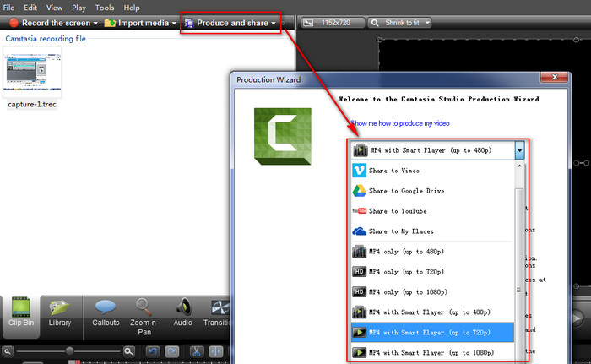Viewport: 591px width, 364px height.
Task: Open the Edit menu
Action: (30, 8)
